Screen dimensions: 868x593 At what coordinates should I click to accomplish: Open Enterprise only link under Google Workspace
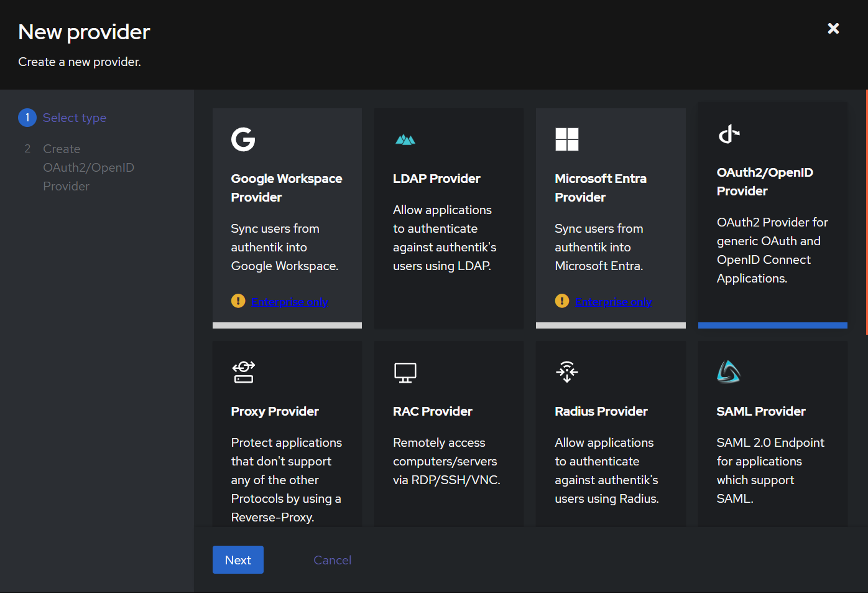point(290,302)
